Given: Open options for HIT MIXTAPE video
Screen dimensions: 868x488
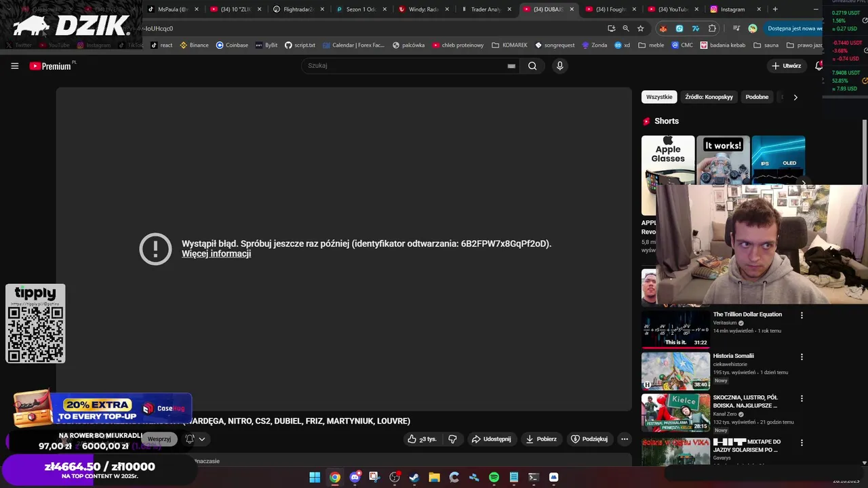Looking at the screenshot, I should tap(802, 443).
